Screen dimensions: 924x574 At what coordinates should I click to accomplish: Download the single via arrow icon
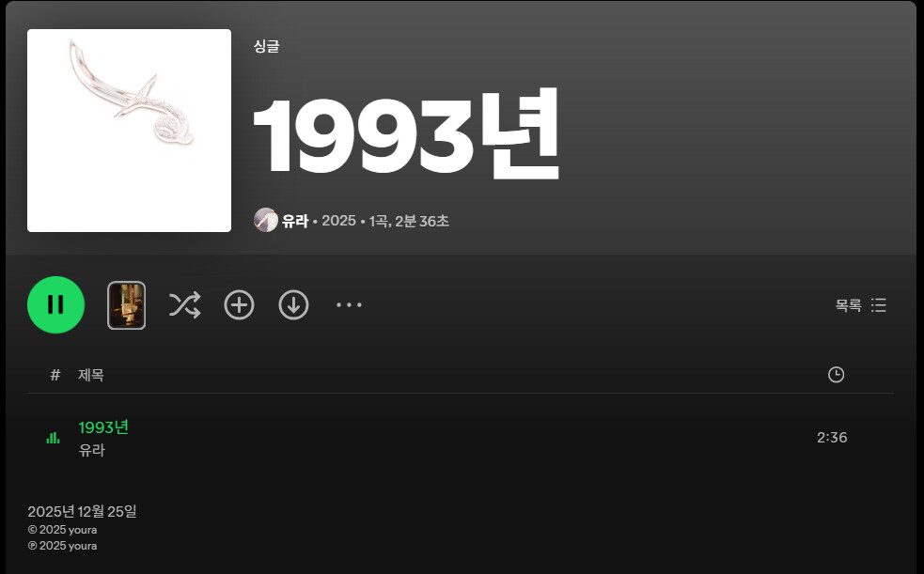(293, 305)
